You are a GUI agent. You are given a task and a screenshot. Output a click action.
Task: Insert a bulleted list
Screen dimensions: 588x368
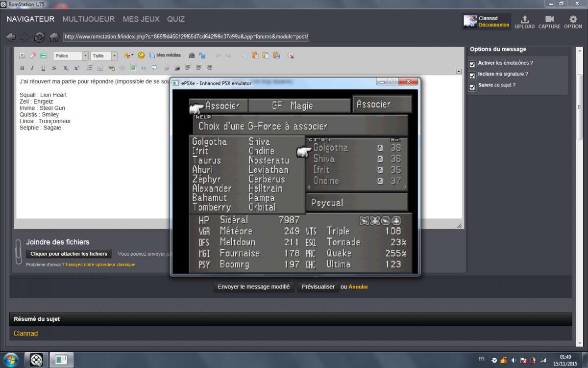coord(89,68)
